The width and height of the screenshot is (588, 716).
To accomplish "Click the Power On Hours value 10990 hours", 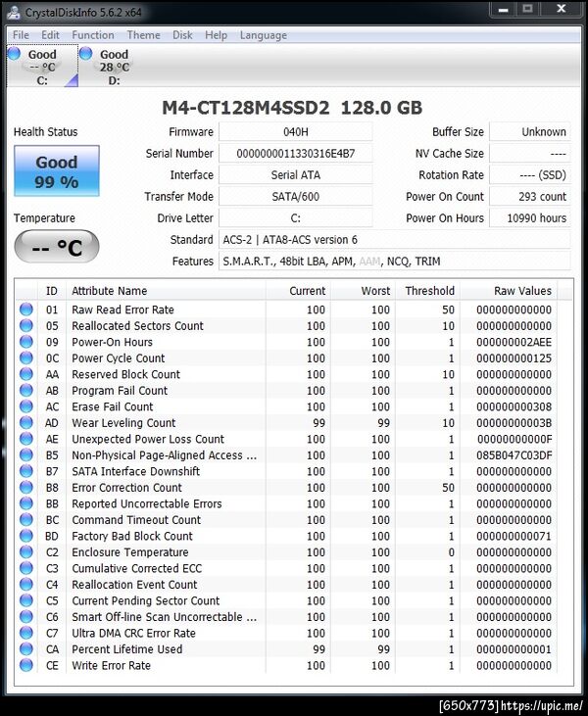I will [530, 217].
